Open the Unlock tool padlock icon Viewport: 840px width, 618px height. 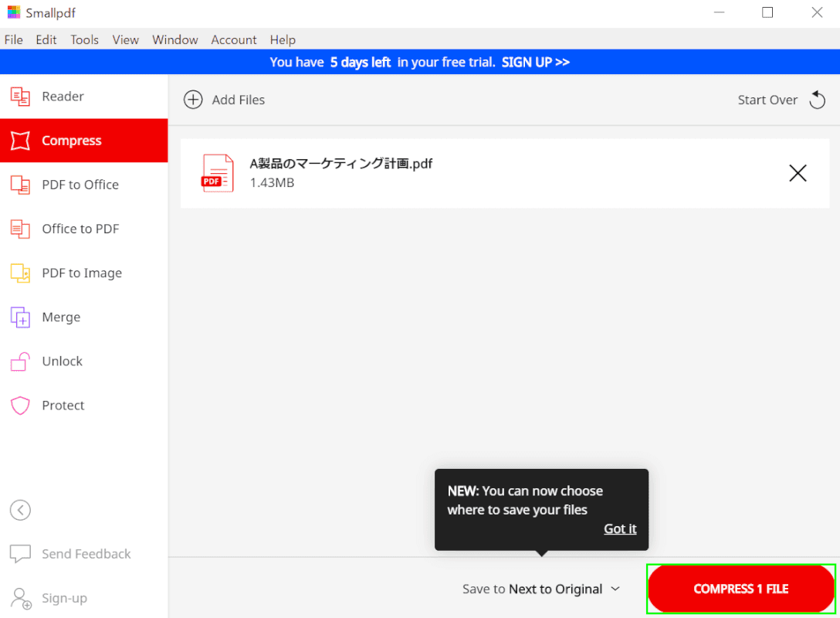pyautogui.click(x=20, y=362)
